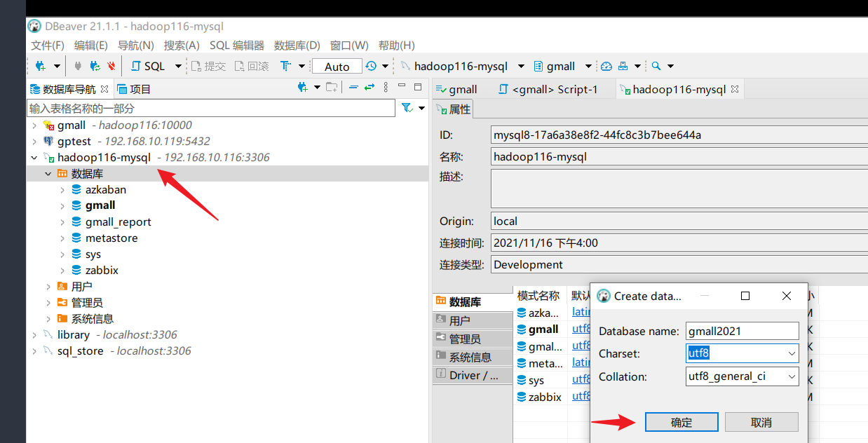The height and width of the screenshot is (443, 868).
Task: Select the metastore database in the tree
Action: [111, 238]
